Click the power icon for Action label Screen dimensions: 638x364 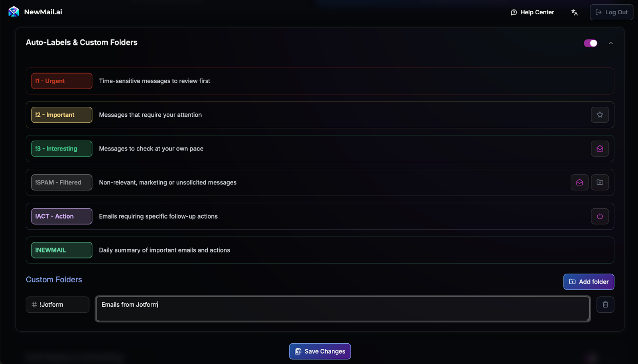tap(600, 216)
